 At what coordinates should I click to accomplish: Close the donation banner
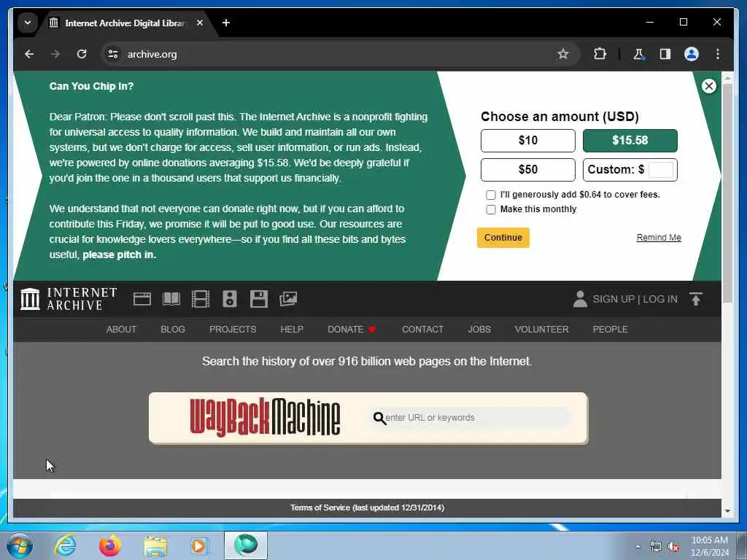[x=709, y=86]
